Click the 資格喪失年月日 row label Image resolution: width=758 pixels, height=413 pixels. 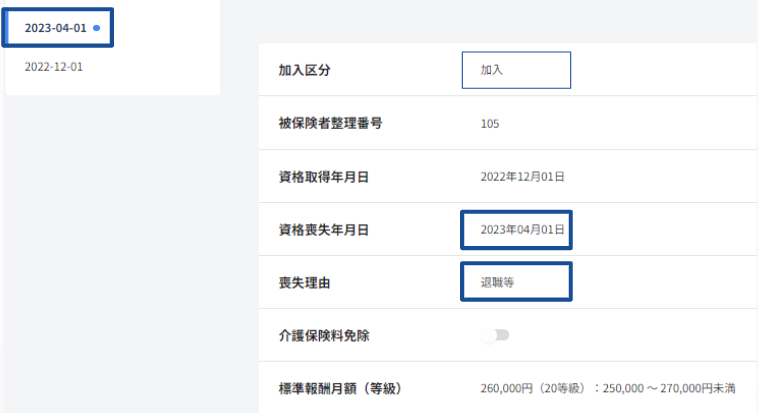click(x=323, y=230)
